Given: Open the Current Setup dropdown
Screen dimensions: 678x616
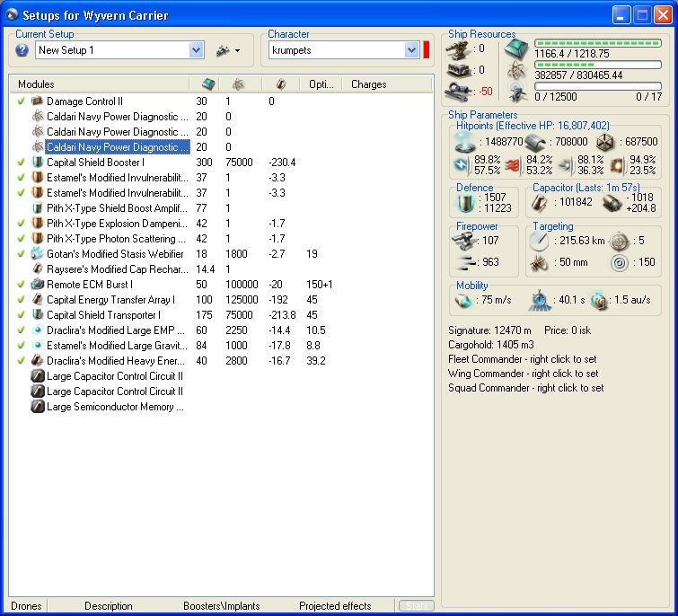Looking at the screenshot, I should (x=196, y=50).
